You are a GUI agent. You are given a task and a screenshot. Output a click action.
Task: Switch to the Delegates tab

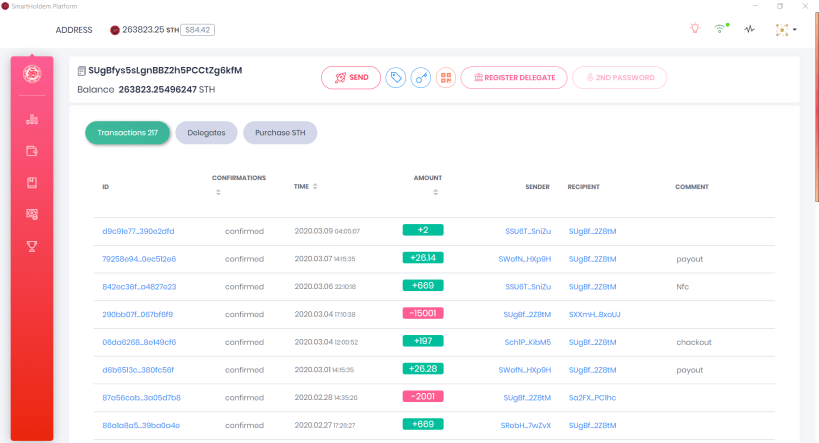[206, 133]
